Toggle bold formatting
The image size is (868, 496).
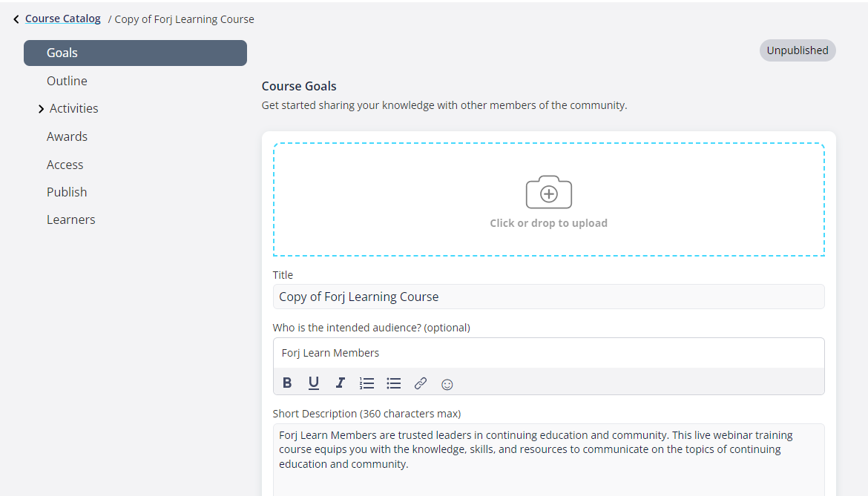pos(287,383)
